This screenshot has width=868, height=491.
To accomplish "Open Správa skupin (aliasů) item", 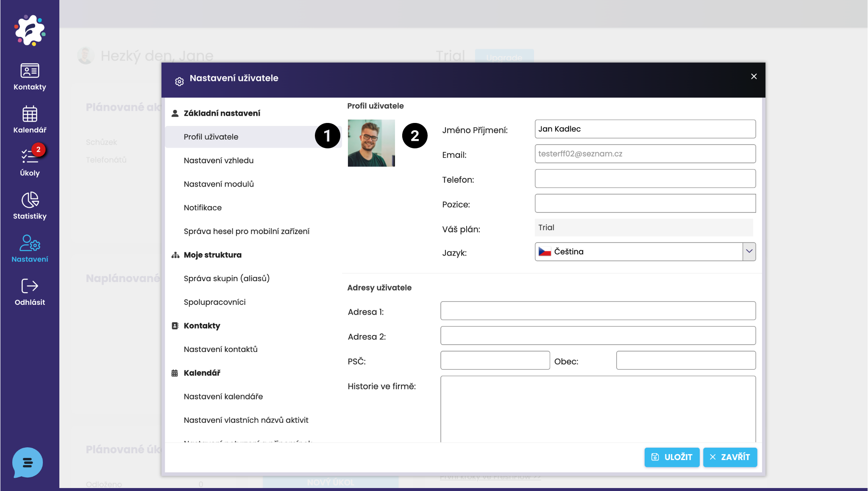I will pos(227,278).
